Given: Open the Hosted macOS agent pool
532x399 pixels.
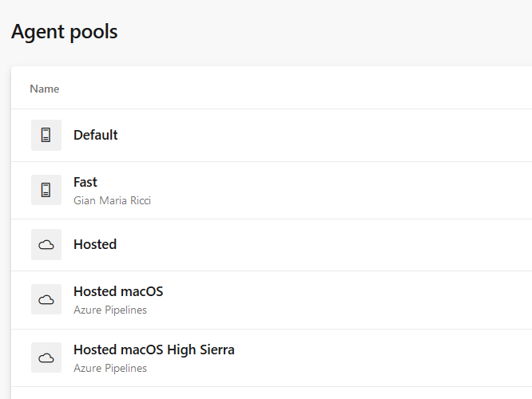Looking at the screenshot, I should coord(118,291).
